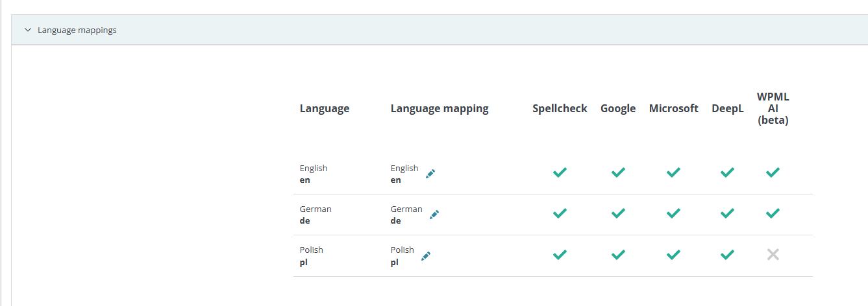The height and width of the screenshot is (306, 868).
Task: Click English WPML AI checkmark
Action: pos(773,172)
